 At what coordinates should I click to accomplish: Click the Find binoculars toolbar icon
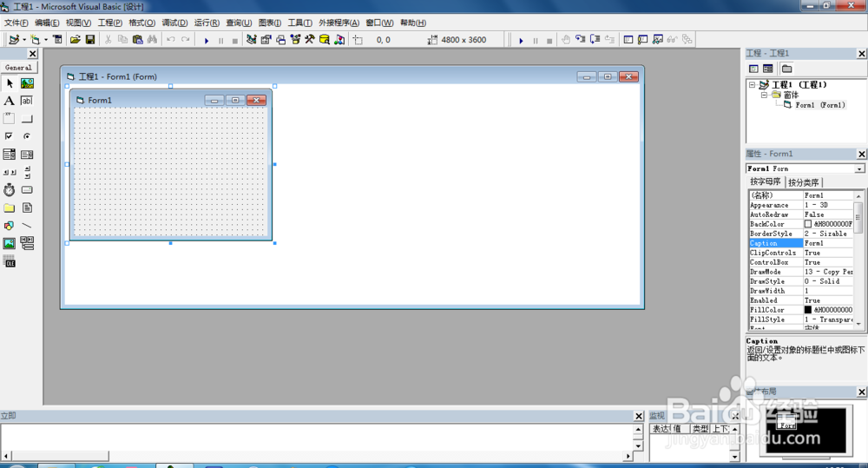pyautogui.click(x=152, y=39)
